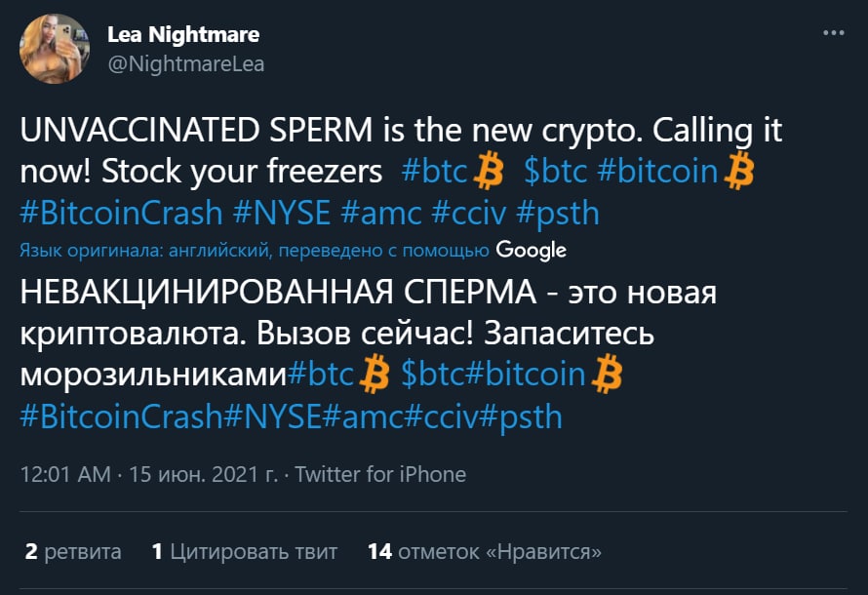Click the #btc hashtag in translated text
The image size is (868, 595).
coord(321,375)
